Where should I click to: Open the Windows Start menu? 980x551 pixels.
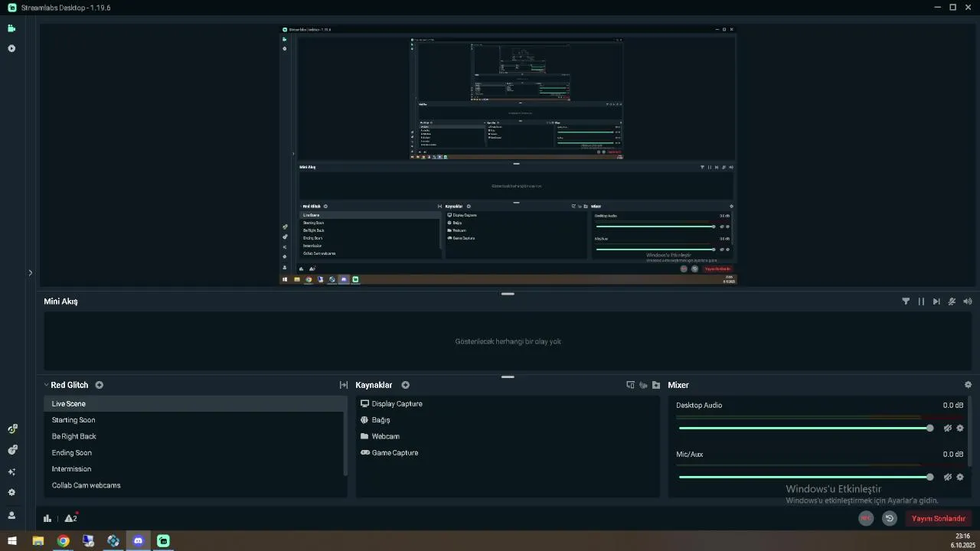coord(12,541)
